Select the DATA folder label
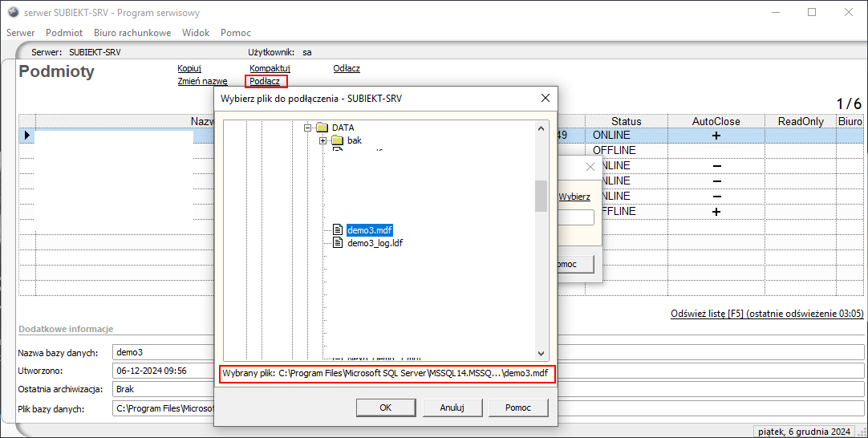This screenshot has height=438, width=868. (x=343, y=128)
